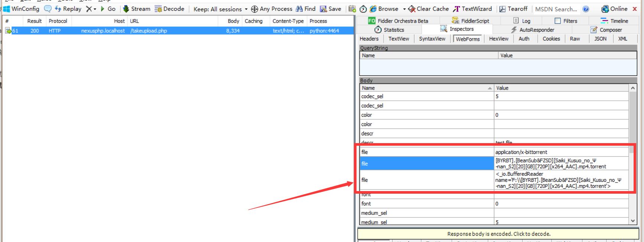Image resolution: width=644 pixels, height=242 pixels.
Task: Expand the Browse dropdown arrow
Action: pos(404,9)
